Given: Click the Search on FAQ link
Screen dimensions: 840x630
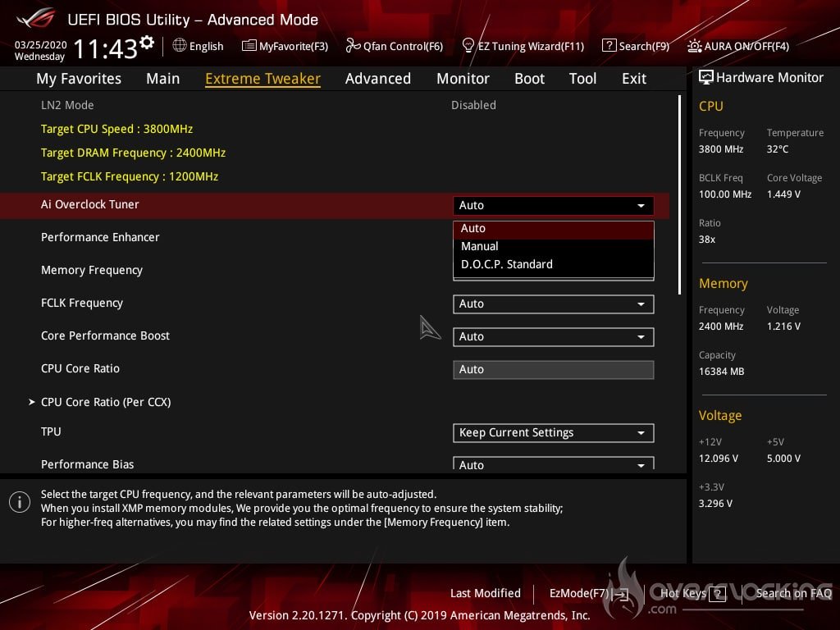Looking at the screenshot, I should 793,593.
